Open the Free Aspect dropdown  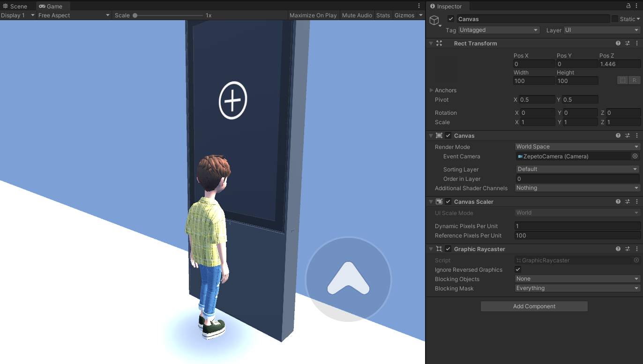[x=73, y=15]
